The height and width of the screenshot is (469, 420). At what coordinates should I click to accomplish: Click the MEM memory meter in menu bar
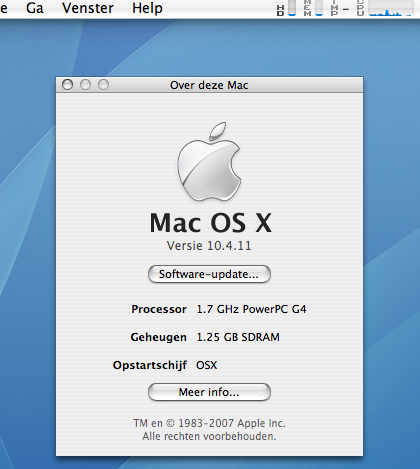point(313,8)
